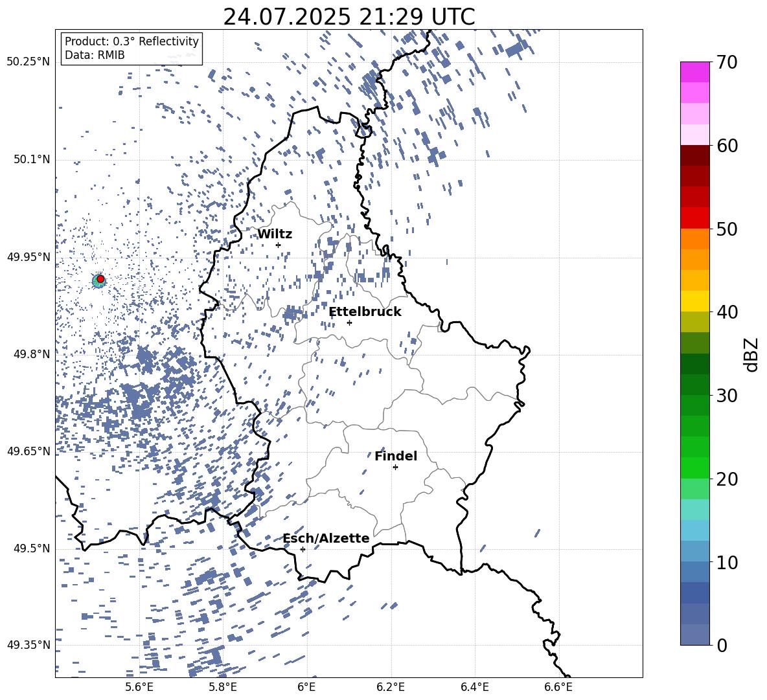767x700 pixels.
Task: Click the dBZ colorbar label
Action: (752, 355)
